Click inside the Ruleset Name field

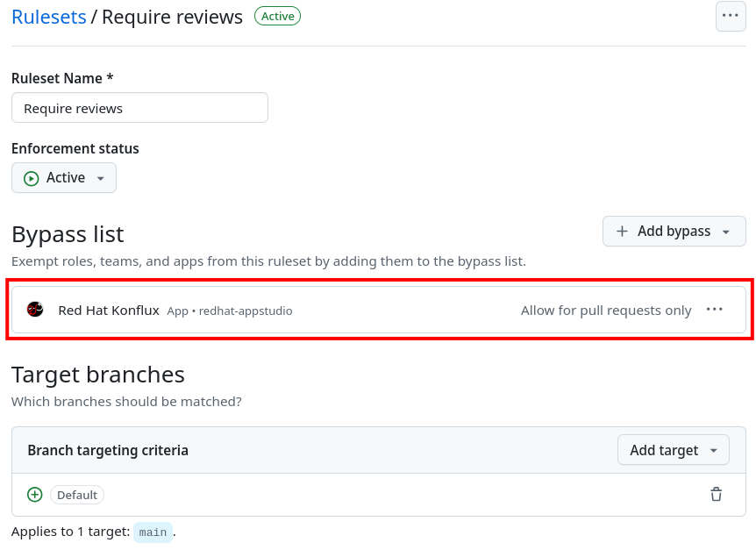pos(139,107)
